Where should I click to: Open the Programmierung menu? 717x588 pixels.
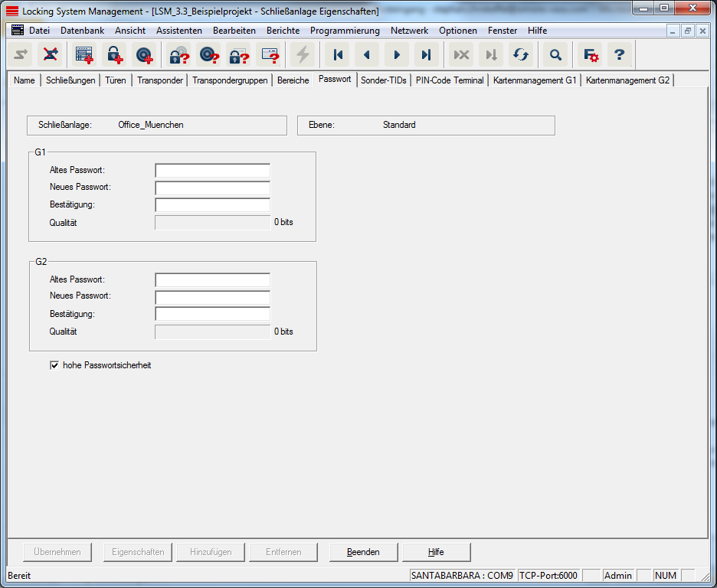tap(345, 31)
